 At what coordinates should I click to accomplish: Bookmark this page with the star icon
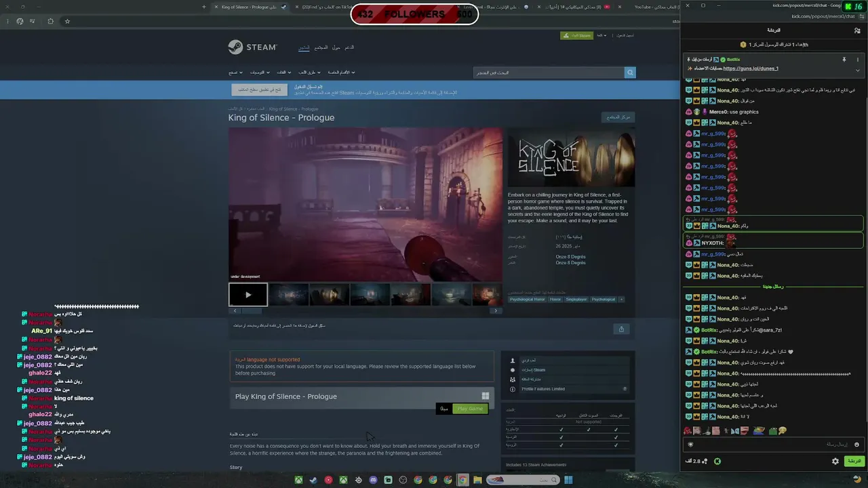coord(67,21)
